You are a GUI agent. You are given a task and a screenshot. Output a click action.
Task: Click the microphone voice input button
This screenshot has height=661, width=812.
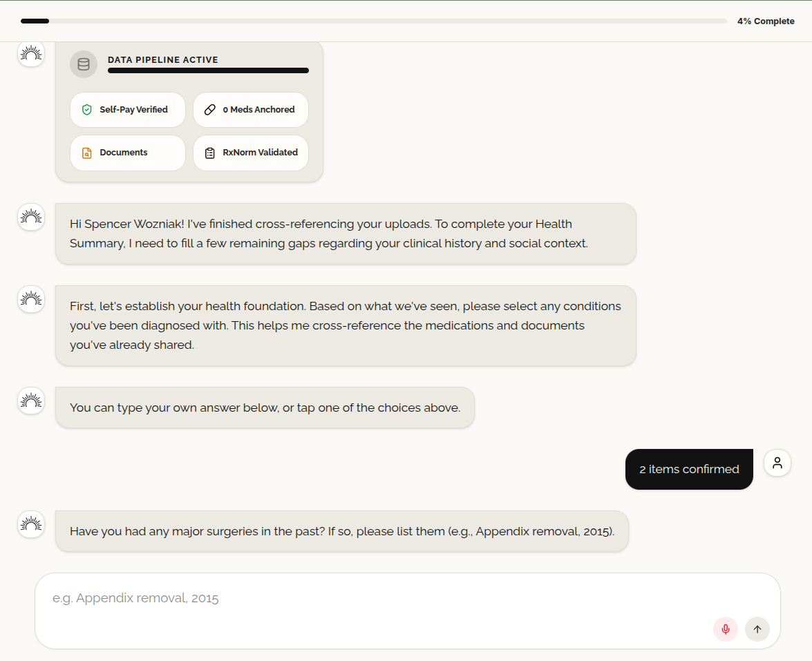pyautogui.click(x=726, y=629)
